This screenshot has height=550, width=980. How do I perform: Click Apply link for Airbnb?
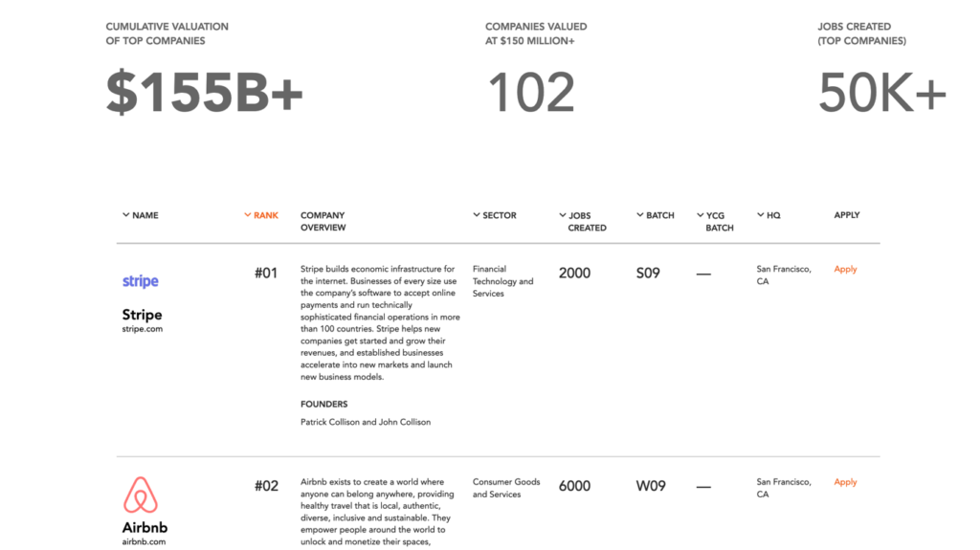(845, 482)
